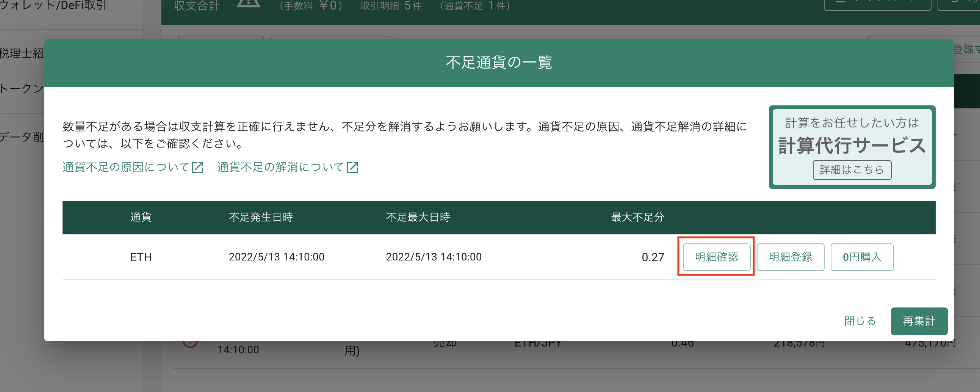Click the 通貨 column header
The width and height of the screenshot is (980, 392).
[141, 217]
